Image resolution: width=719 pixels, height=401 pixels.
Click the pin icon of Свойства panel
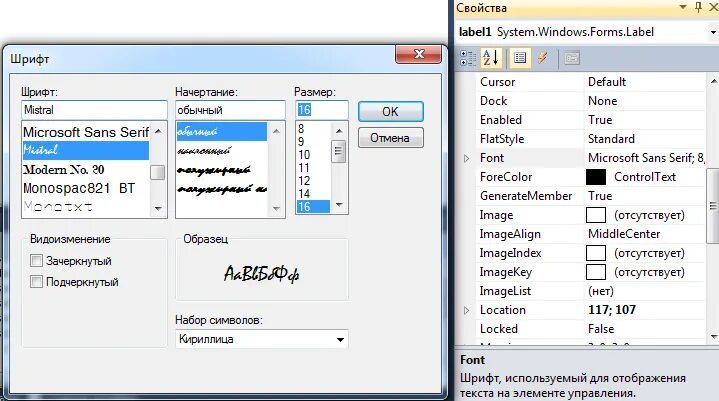698,7
